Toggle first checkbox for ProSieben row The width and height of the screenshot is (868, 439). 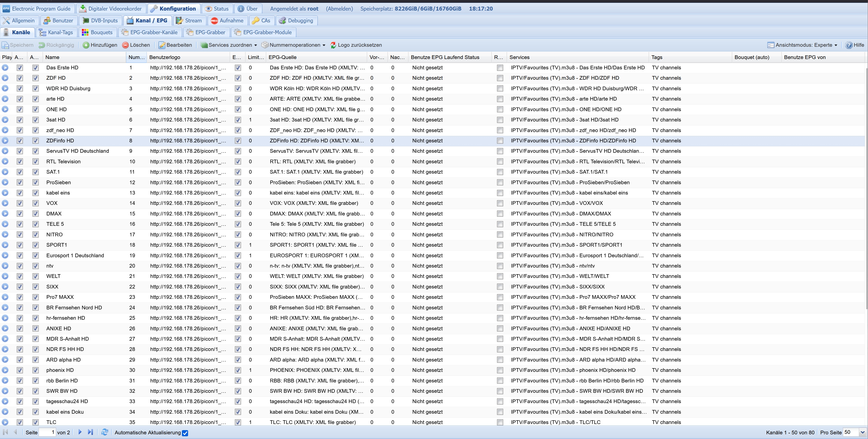(20, 182)
